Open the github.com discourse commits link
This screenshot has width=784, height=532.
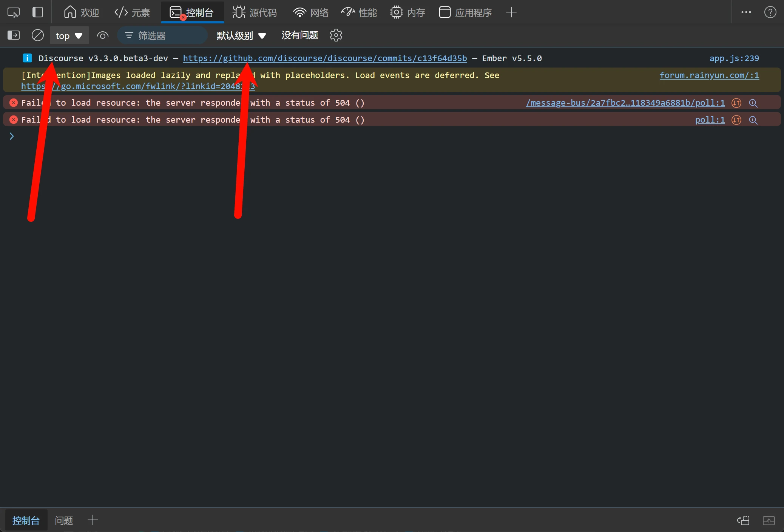(x=325, y=58)
